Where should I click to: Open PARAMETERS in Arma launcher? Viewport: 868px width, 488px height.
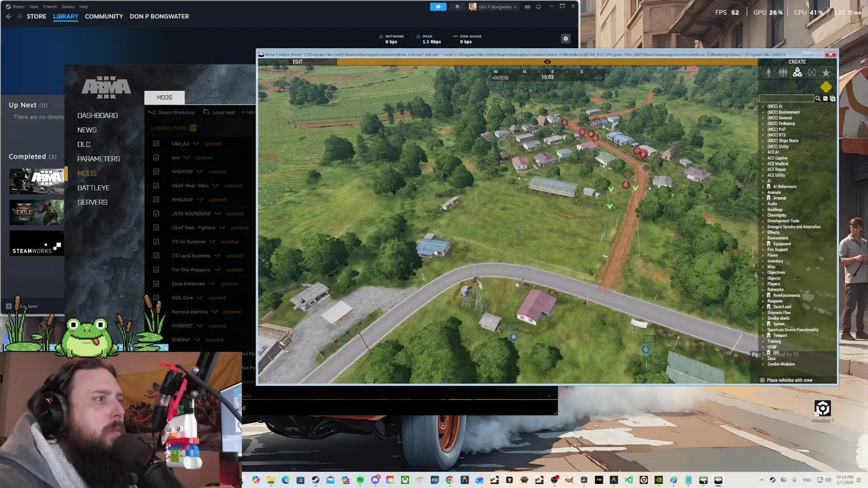click(x=98, y=159)
